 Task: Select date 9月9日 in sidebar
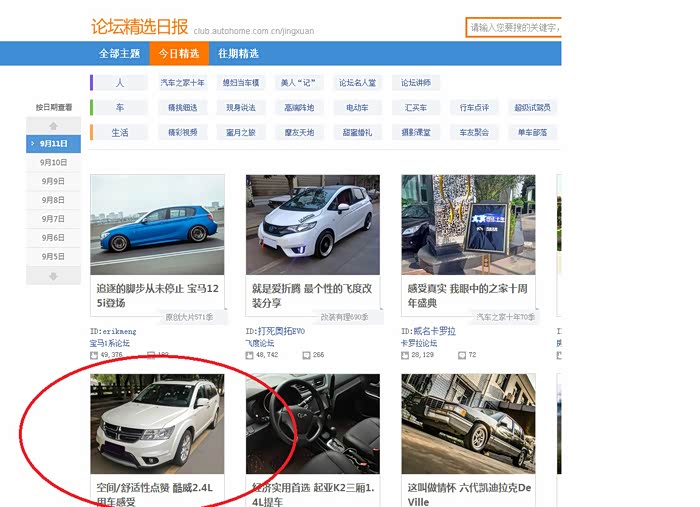click(53, 181)
